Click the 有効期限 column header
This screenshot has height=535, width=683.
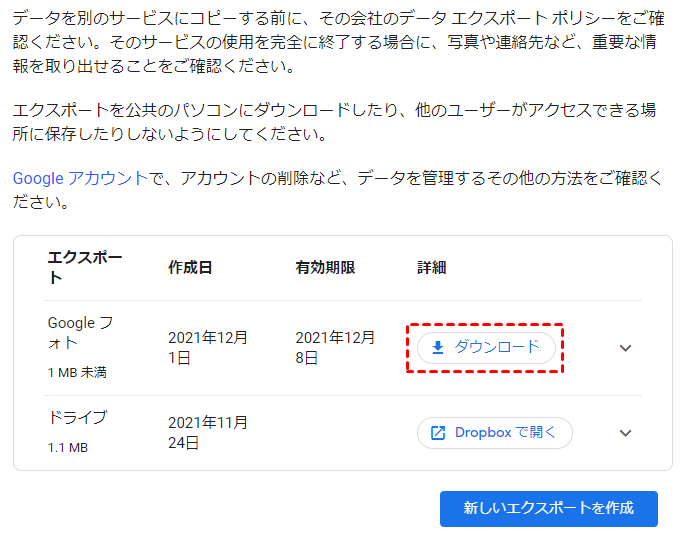click(x=325, y=268)
